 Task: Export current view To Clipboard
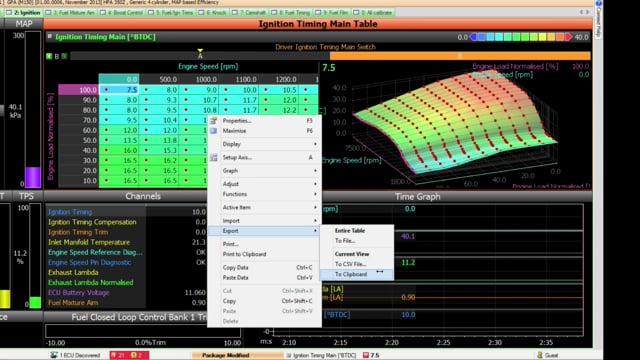coord(357,274)
